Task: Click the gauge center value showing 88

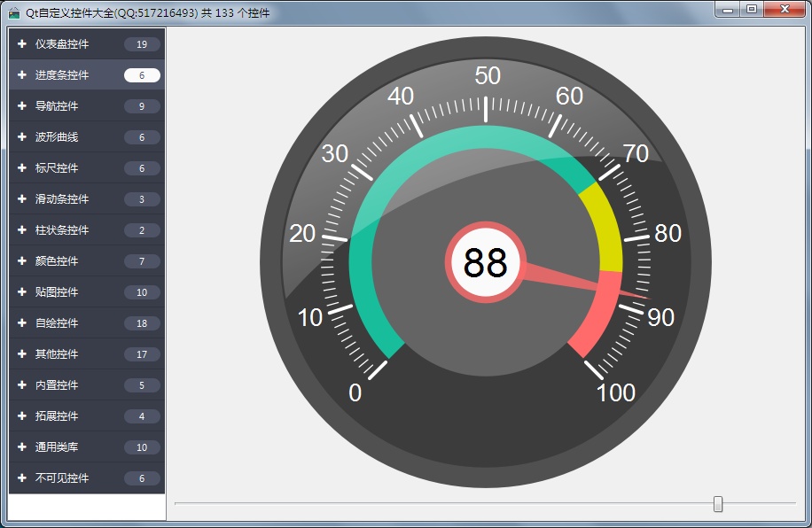Action: (485, 263)
